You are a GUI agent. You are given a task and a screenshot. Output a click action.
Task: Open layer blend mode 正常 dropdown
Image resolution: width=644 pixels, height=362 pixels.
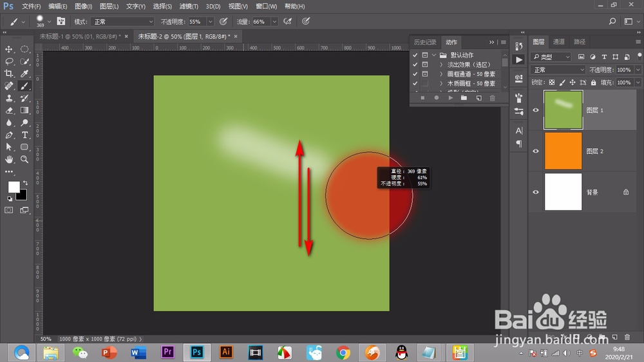point(558,70)
